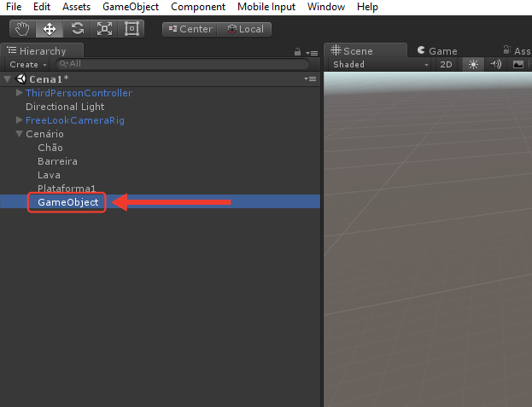Collapse the Cena1 scene tree

pyautogui.click(x=7, y=79)
